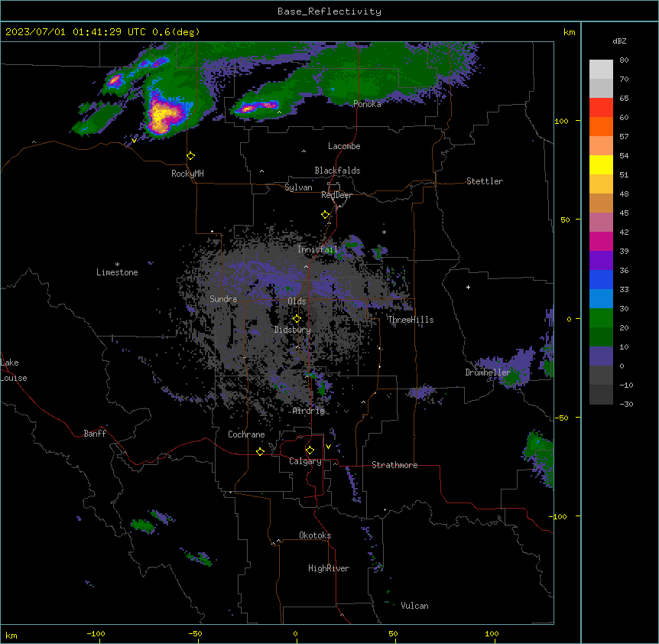Select the -30 value on the dBZ scale

(x=626, y=405)
